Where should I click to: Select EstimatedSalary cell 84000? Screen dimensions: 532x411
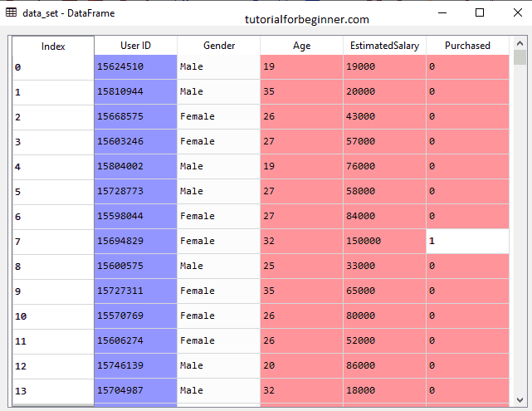385,216
